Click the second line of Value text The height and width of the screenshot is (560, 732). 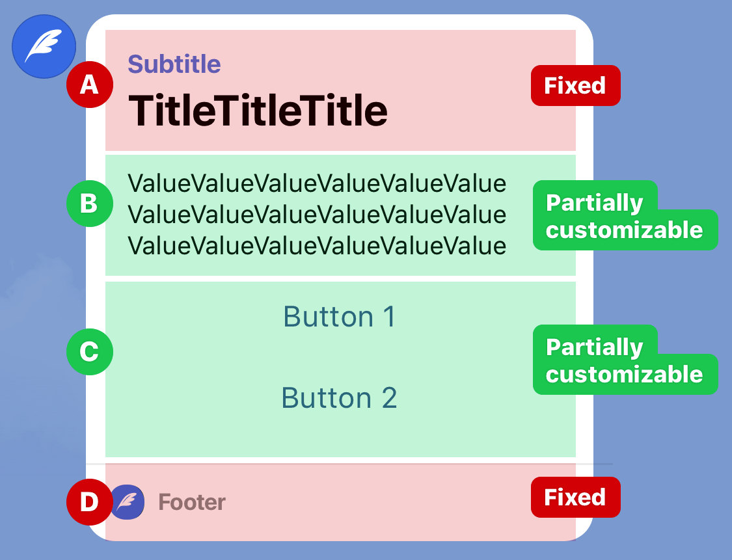(x=317, y=215)
